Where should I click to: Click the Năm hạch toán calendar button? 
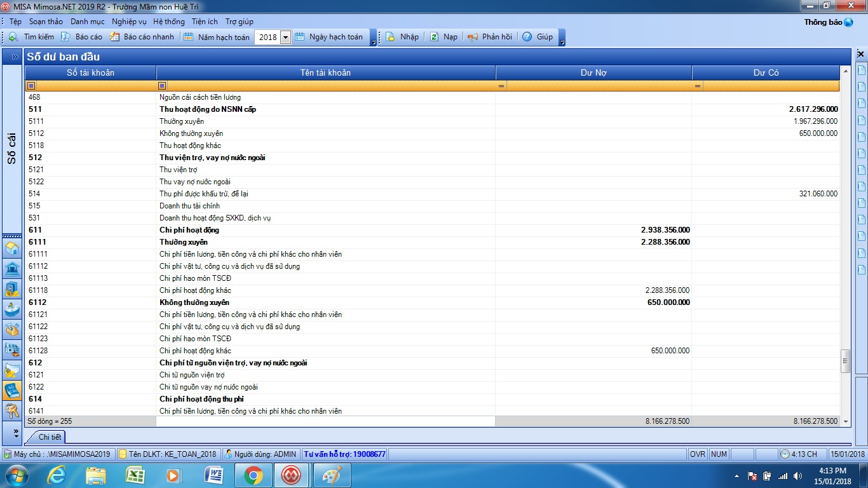pos(217,37)
